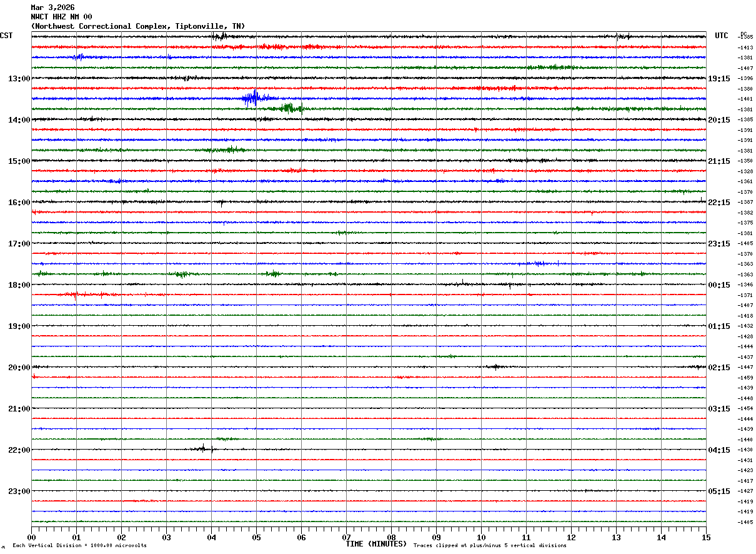Screen dimensions: 756x554
Task: Click the DC offset value -1375
Action: pyautogui.click(x=745, y=223)
